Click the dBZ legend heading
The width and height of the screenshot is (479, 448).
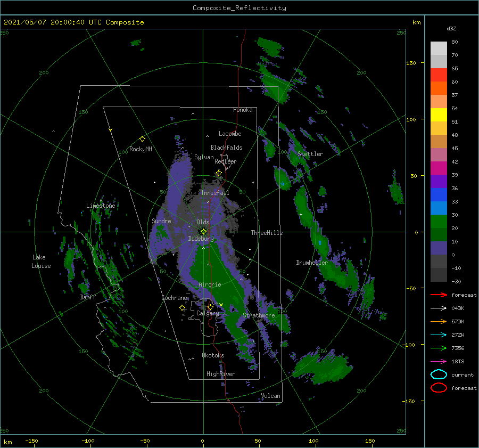click(451, 29)
